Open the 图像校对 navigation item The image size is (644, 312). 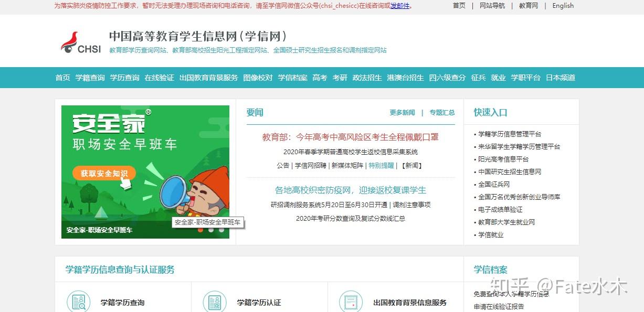pyautogui.click(x=258, y=78)
